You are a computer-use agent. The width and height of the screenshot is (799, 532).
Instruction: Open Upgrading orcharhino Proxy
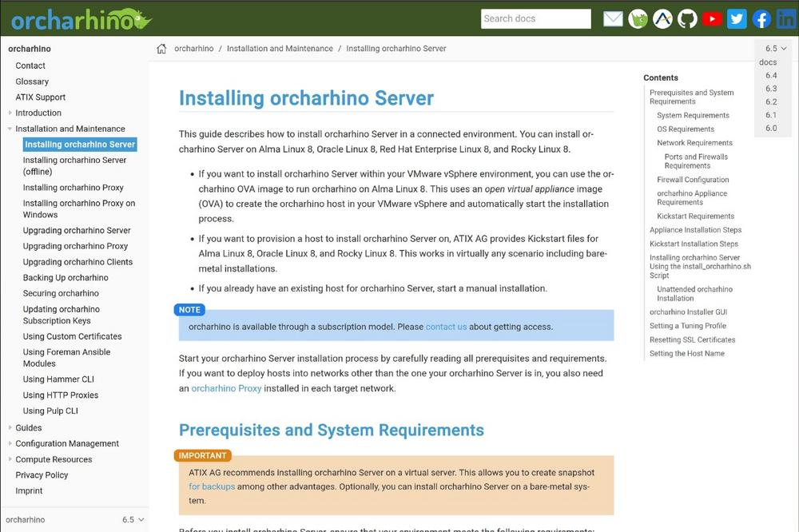click(x=75, y=246)
